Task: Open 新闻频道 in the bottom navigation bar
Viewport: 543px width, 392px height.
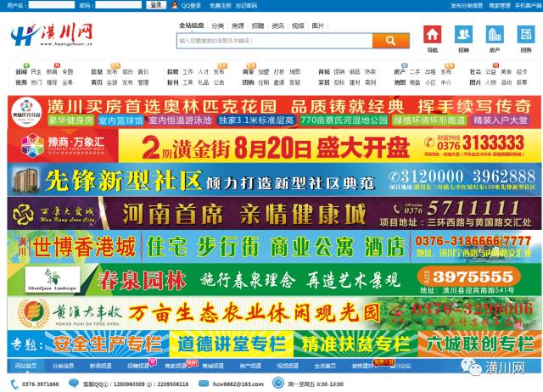Action: tap(100, 366)
